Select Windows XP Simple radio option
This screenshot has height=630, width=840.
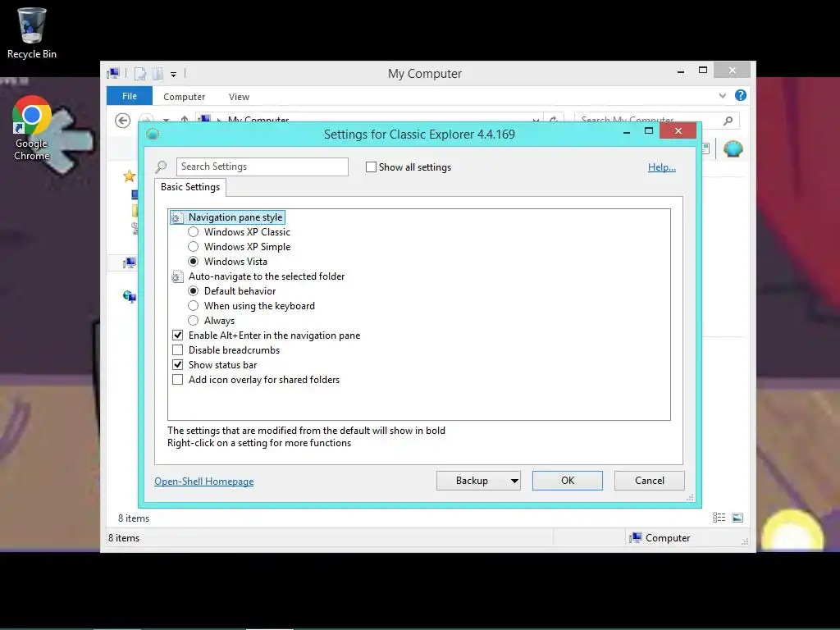click(194, 247)
